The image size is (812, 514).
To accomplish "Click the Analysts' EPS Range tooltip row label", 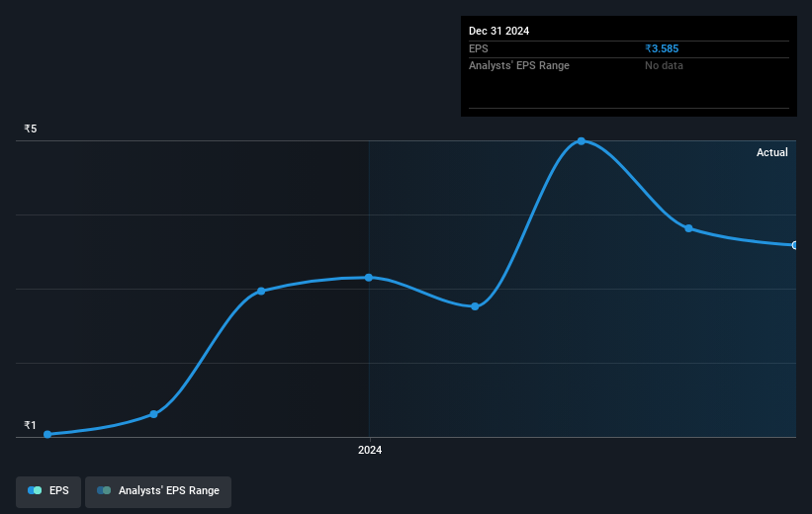I will [x=519, y=66].
